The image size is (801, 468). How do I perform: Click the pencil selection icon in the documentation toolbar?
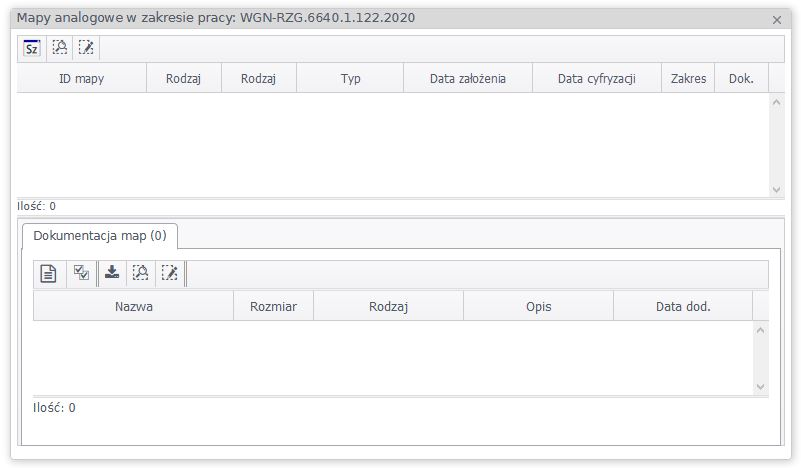coord(169,273)
